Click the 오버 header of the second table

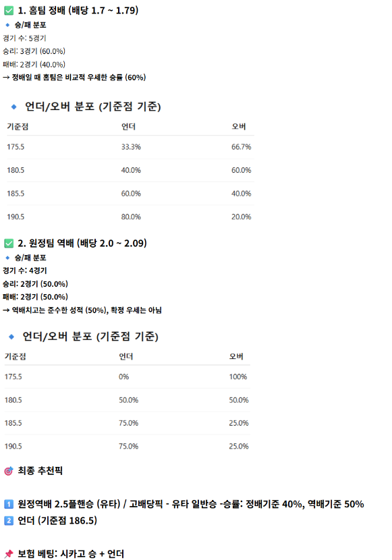point(236,356)
